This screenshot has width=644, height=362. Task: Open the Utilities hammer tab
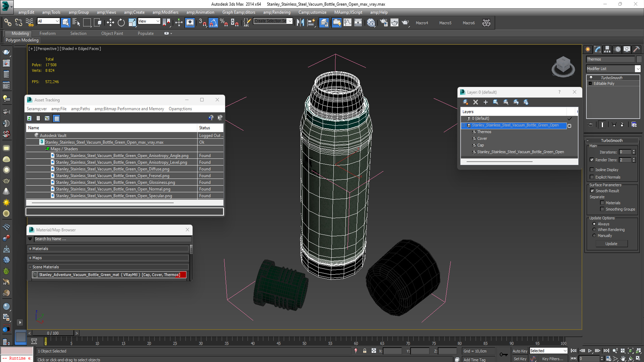click(637, 49)
